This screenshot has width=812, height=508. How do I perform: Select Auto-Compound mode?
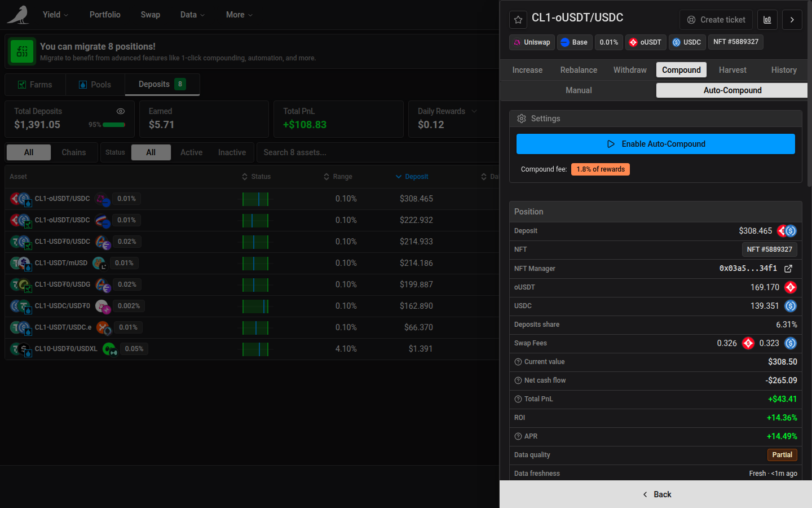732,90
